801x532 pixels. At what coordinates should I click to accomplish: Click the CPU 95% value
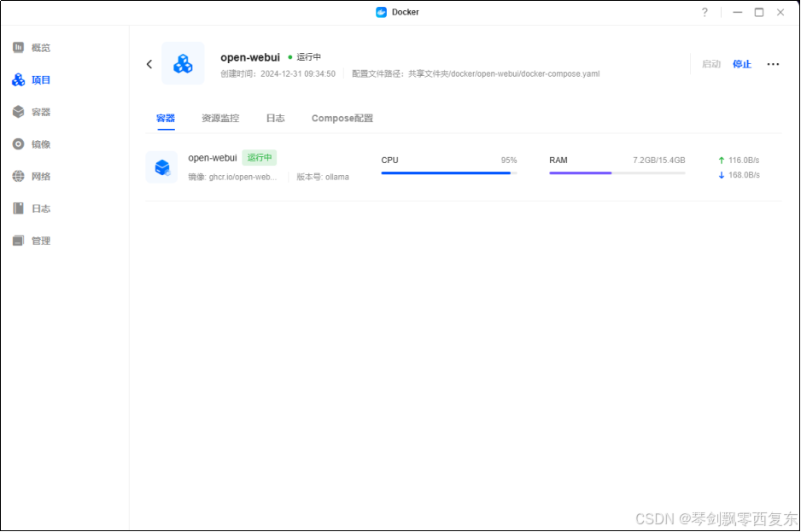(x=509, y=161)
